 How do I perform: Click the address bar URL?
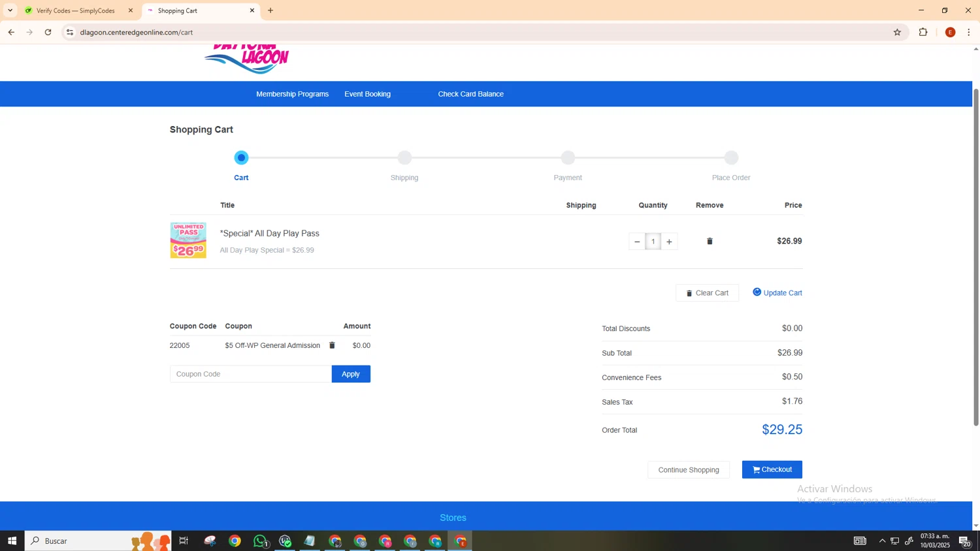coord(137,32)
